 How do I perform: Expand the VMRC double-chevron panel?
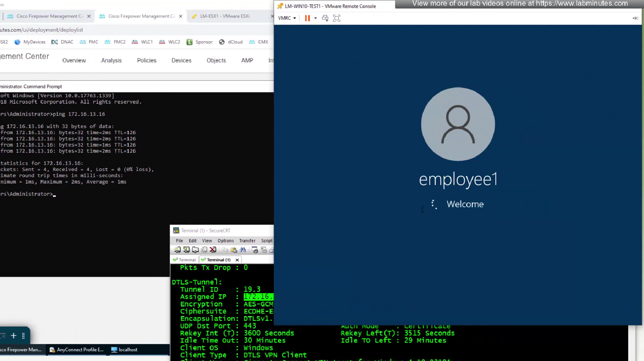(x=635, y=18)
